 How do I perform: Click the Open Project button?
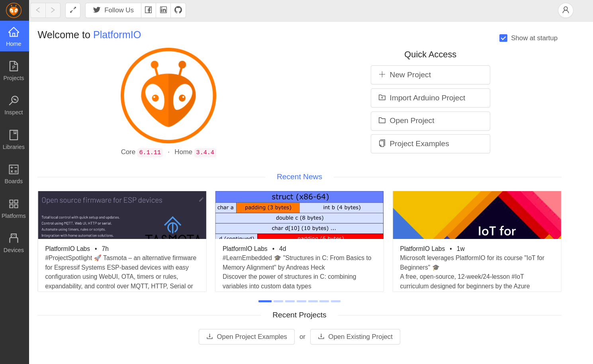coord(431,121)
